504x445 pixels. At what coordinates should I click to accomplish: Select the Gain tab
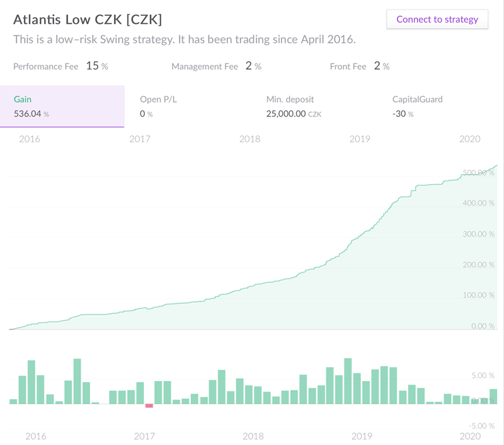click(62, 106)
